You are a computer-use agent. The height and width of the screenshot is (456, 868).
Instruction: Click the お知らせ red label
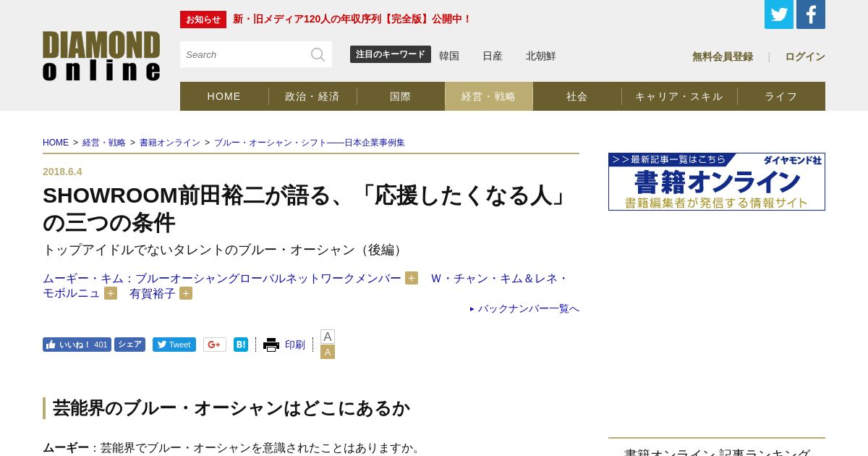pyautogui.click(x=203, y=20)
